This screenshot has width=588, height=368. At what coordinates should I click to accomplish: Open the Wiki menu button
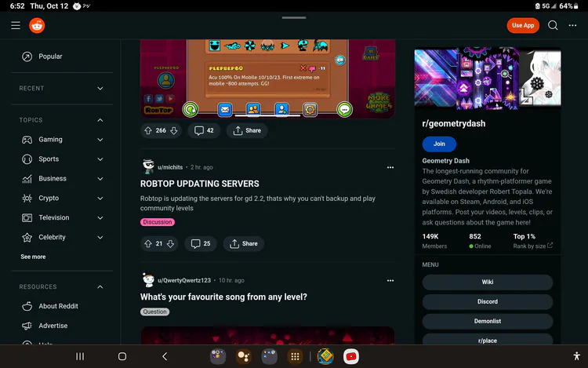tap(488, 282)
